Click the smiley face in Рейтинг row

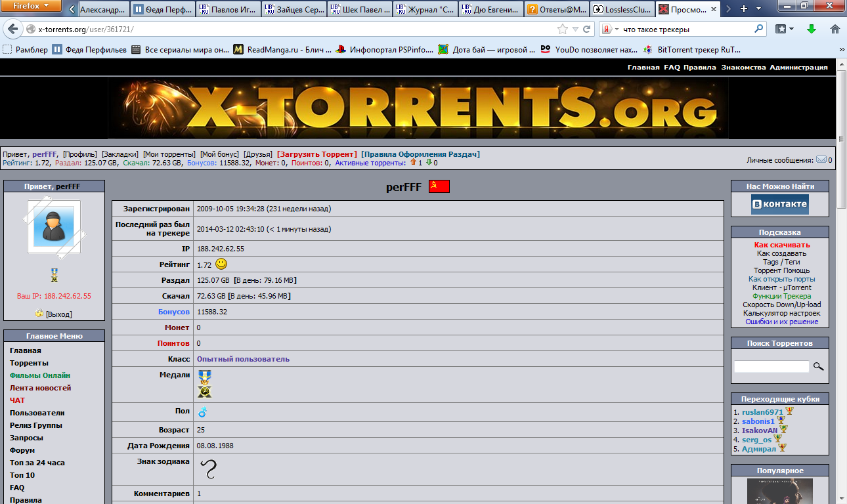[221, 264]
